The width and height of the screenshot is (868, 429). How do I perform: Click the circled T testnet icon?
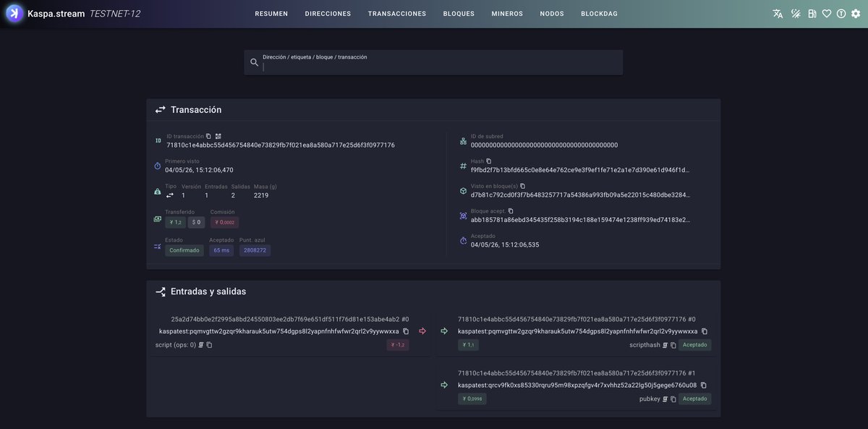tap(841, 14)
